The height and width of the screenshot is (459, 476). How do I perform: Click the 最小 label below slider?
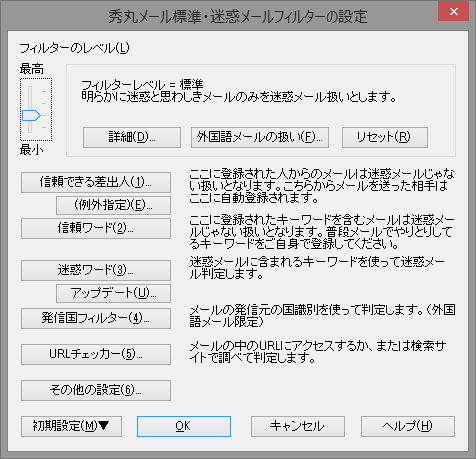(32, 150)
